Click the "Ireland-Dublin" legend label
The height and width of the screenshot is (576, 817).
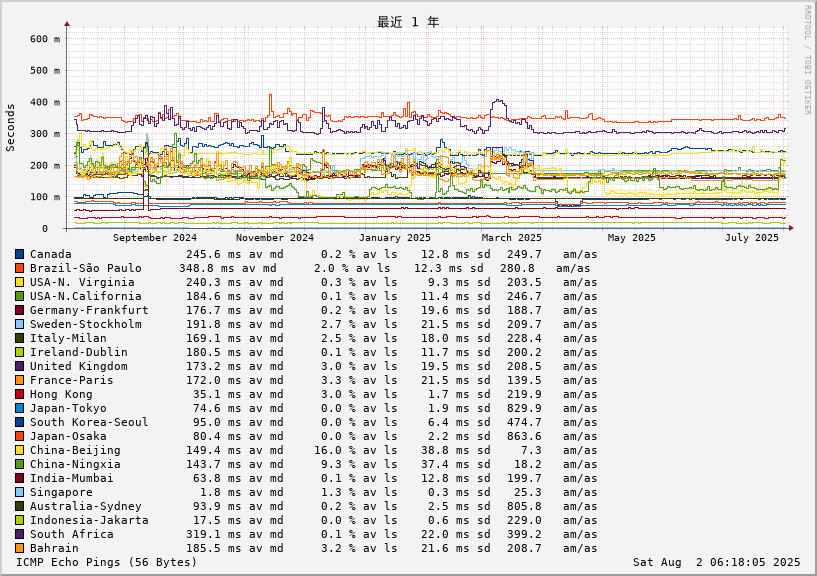[79, 352]
